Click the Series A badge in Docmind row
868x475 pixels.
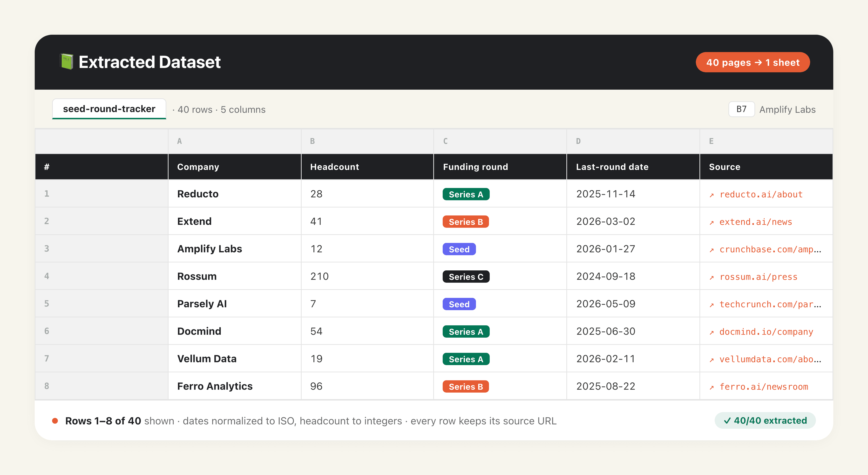466,332
